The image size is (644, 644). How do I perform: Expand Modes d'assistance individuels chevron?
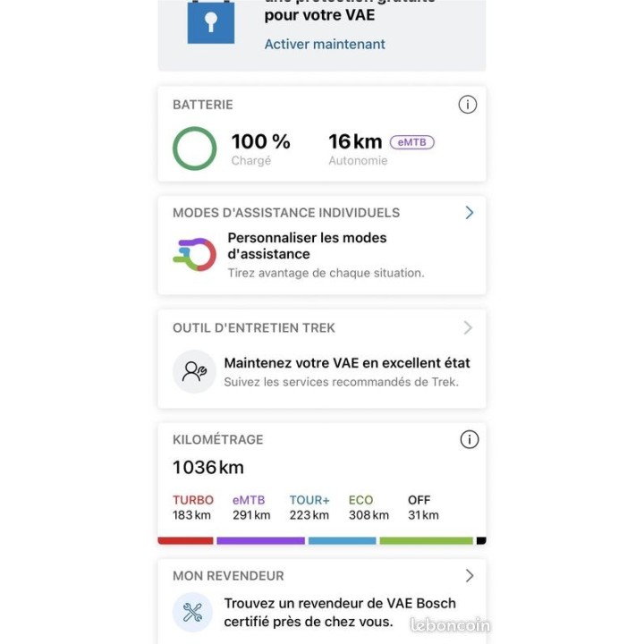click(469, 213)
